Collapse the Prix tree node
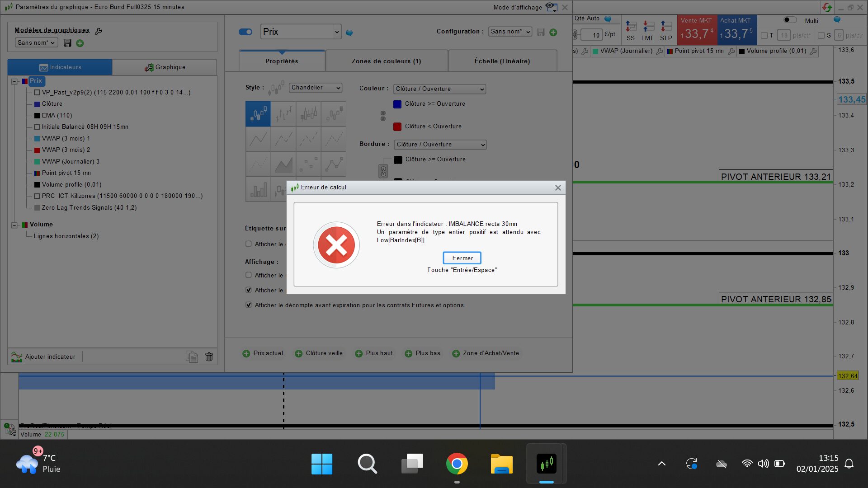The image size is (868, 488). click(x=14, y=81)
